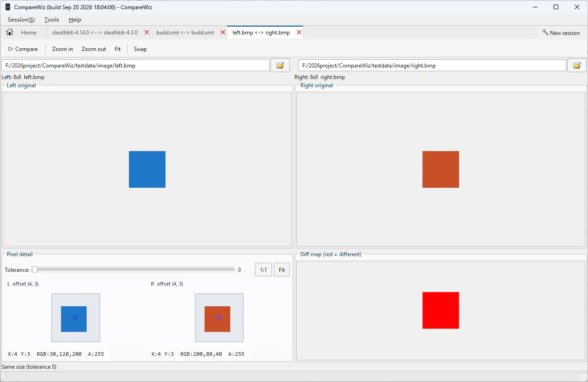Image resolution: width=588 pixels, height=382 pixels.
Task: Open the Help menu
Action: 75,19
